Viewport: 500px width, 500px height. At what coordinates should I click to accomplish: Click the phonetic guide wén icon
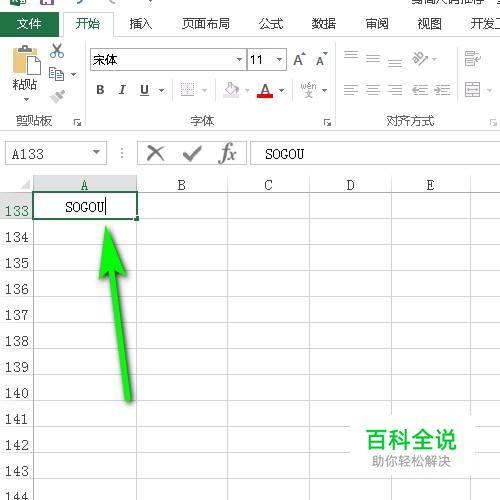pyautogui.click(x=308, y=90)
